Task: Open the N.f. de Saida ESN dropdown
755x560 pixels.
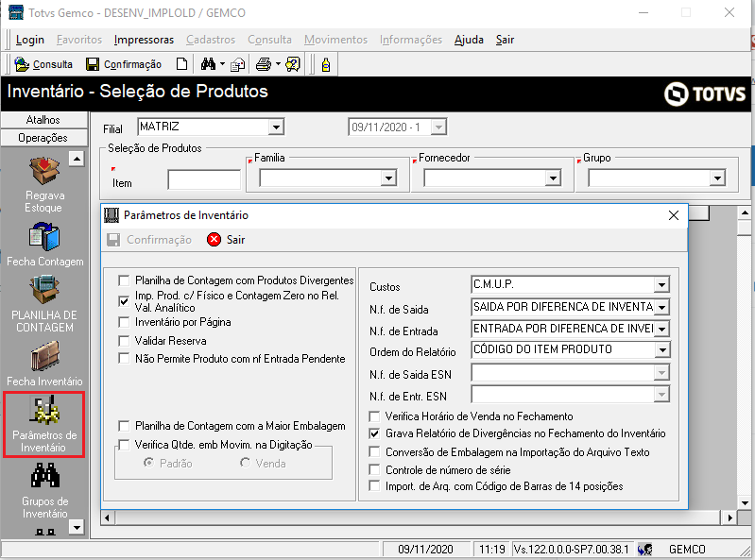Action: (x=661, y=372)
